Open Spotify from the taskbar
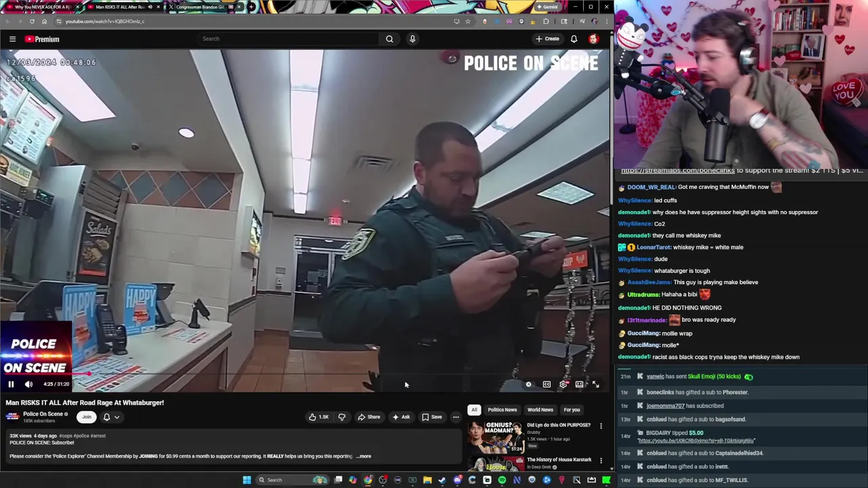The height and width of the screenshot is (488, 868). point(502,480)
